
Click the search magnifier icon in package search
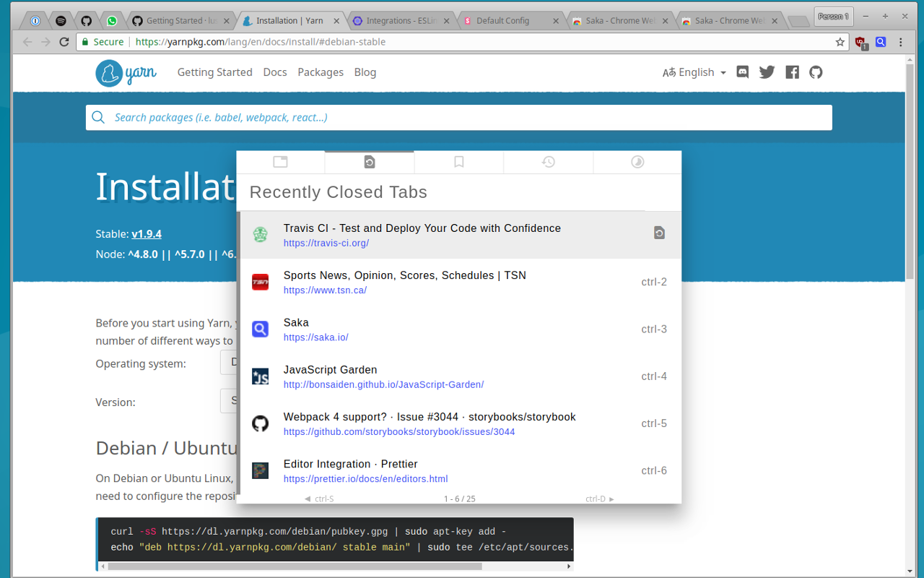100,118
